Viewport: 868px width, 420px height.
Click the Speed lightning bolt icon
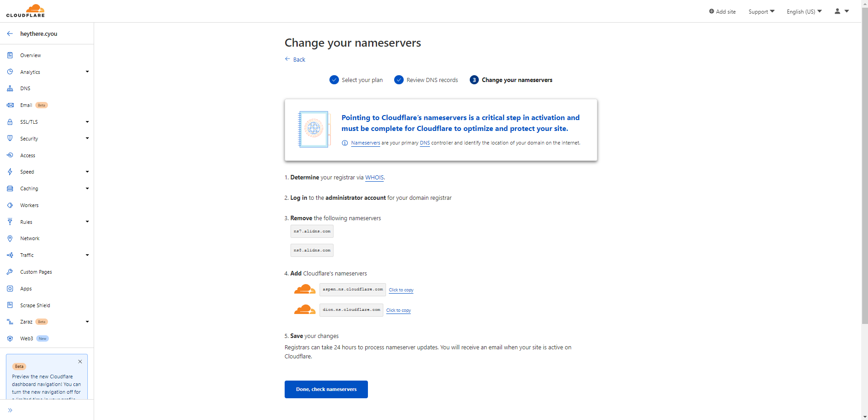[x=10, y=172]
